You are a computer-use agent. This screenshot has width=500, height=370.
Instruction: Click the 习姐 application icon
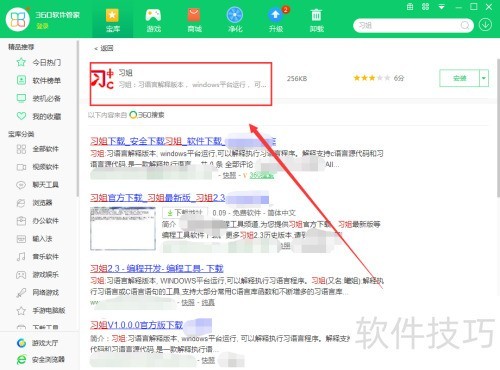coord(102,79)
